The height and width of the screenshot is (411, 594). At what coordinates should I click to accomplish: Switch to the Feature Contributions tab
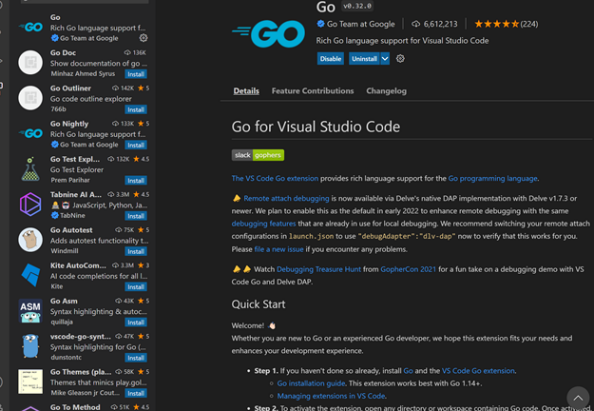pyautogui.click(x=313, y=91)
